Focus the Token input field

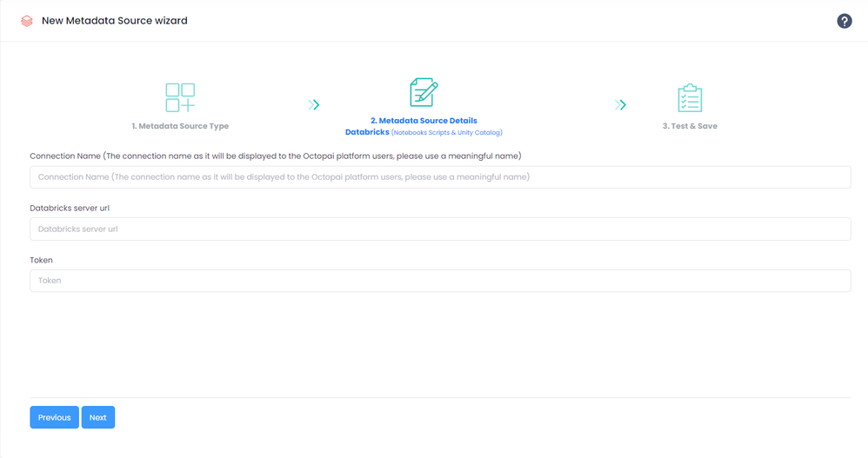coord(440,281)
